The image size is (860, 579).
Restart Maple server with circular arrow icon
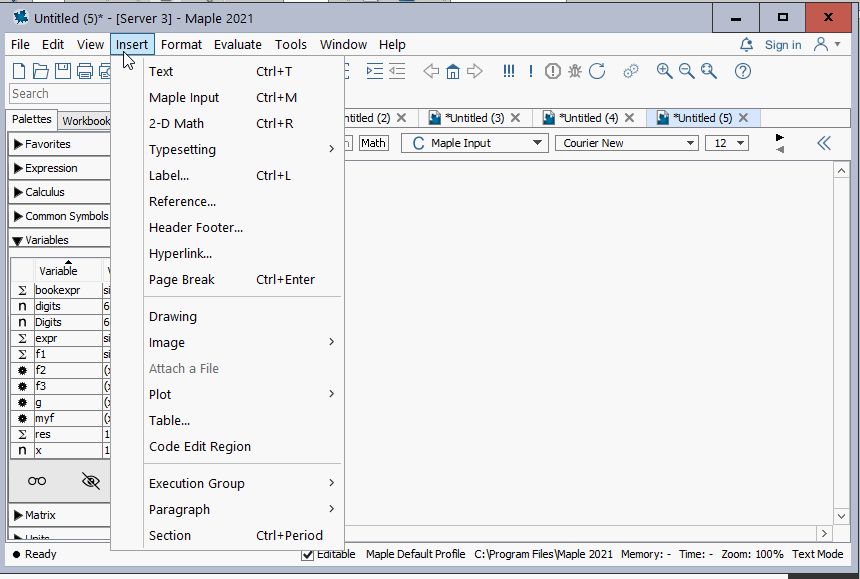597,71
